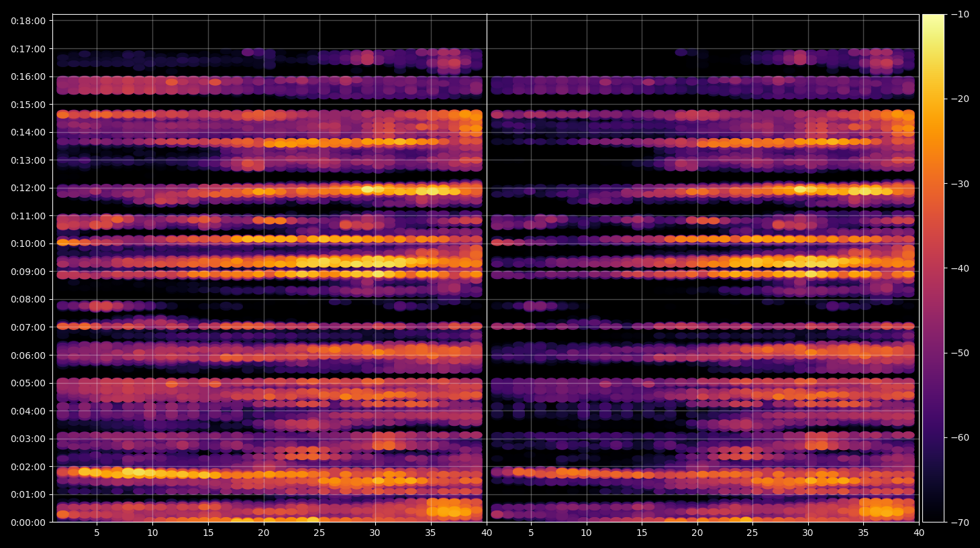
Task: Select the 0:00:00 y-axis tick label
Action: (x=28, y=523)
